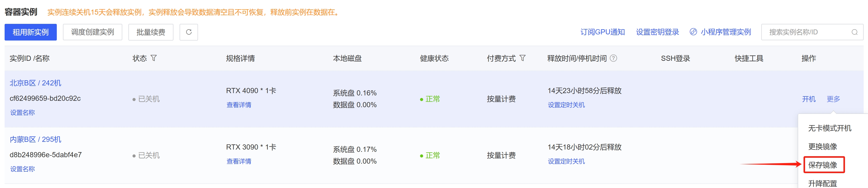Choose 升降配置 menu option
The width and height of the screenshot is (868, 188).
[x=822, y=183]
